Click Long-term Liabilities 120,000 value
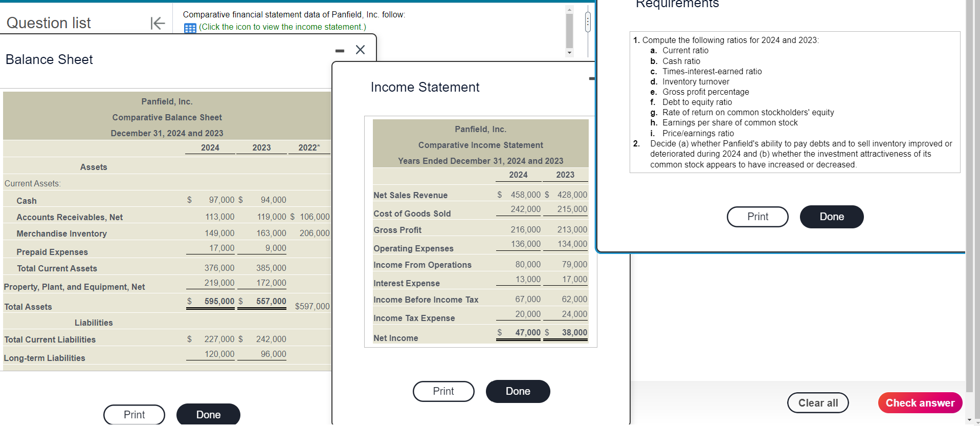980x426 pixels. click(x=219, y=354)
